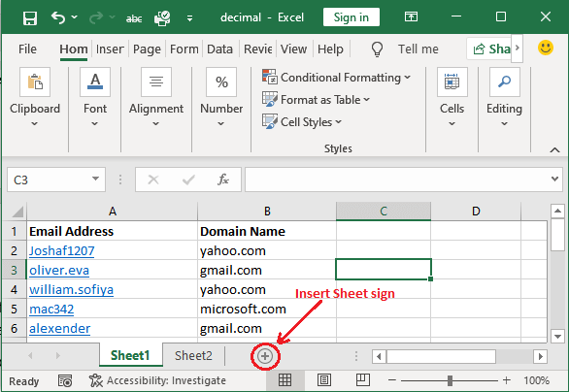Click the smiley feedback icon
Screen dimensions: 569x392
pos(546,48)
